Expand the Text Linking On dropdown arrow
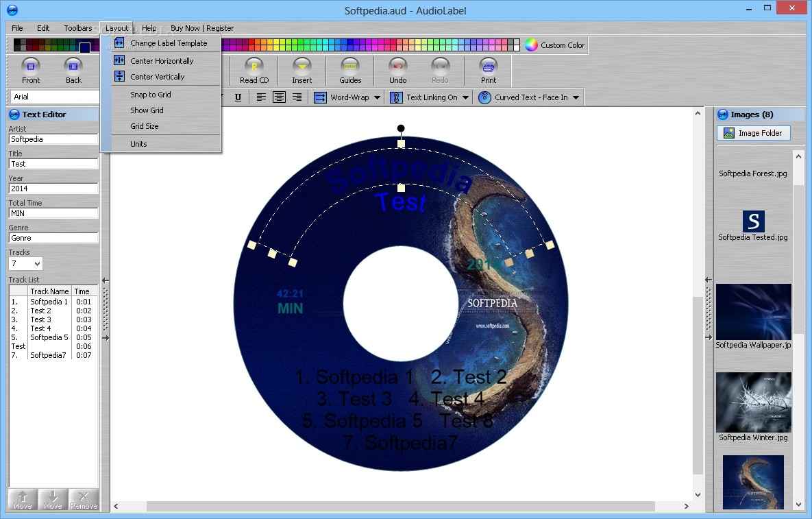This screenshot has width=812, height=519. 465,97
